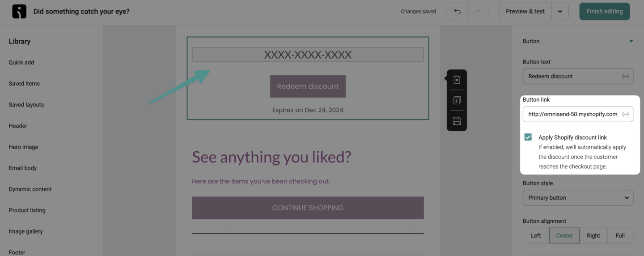
Task: Open the Button style dropdown
Action: click(x=578, y=198)
